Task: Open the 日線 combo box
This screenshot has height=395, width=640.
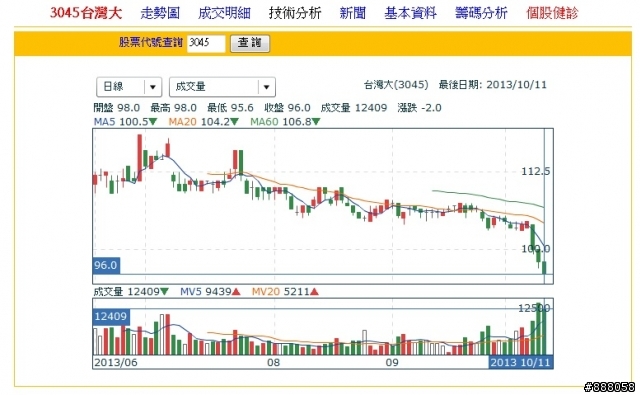Action: [x=129, y=87]
